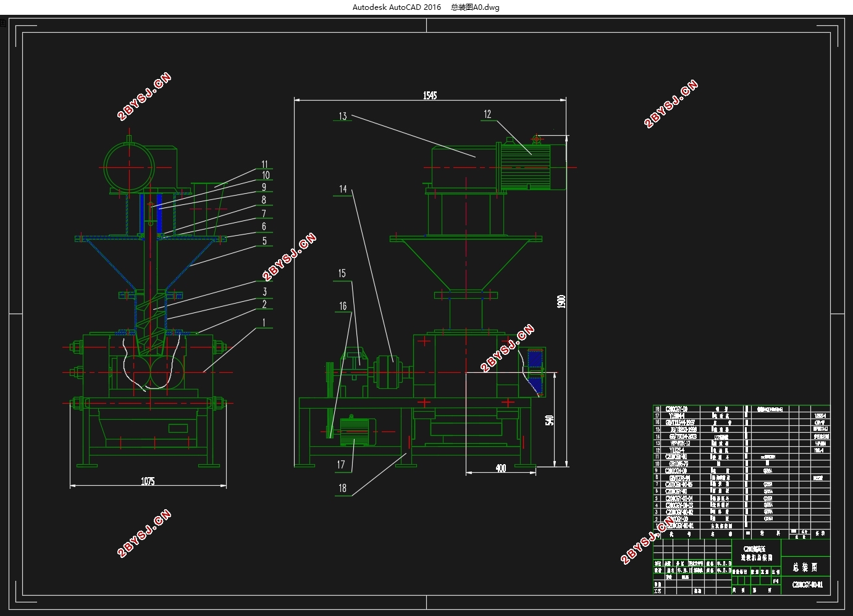This screenshot has width=853, height=616.
Task: Click leader callout number 11
Action: click(x=265, y=164)
